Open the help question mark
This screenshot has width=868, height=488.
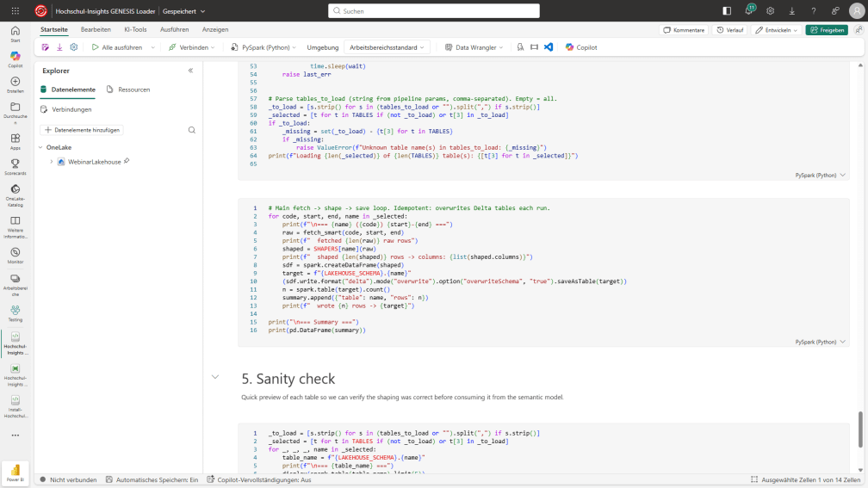[813, 10]
